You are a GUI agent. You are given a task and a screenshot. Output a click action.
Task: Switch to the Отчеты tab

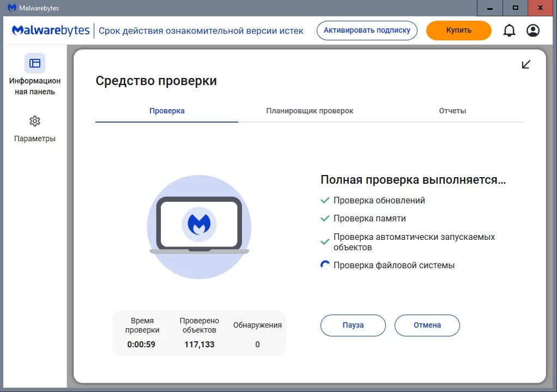tap(452, 111)
